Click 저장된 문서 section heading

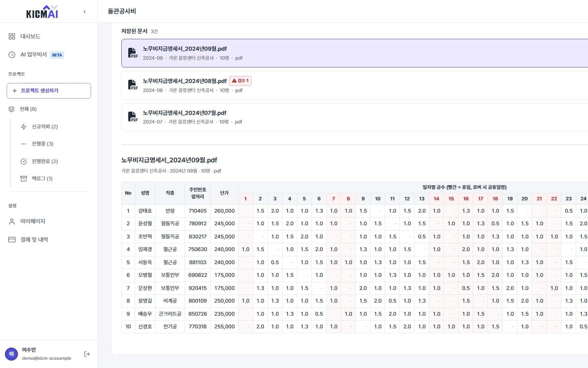coord(134,31)
